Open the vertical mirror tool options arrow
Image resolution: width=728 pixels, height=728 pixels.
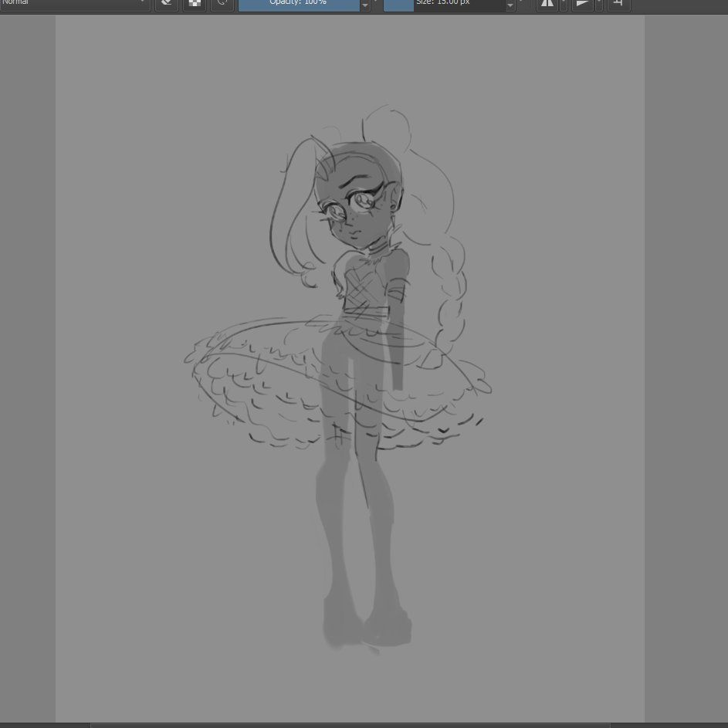[599, 4]
